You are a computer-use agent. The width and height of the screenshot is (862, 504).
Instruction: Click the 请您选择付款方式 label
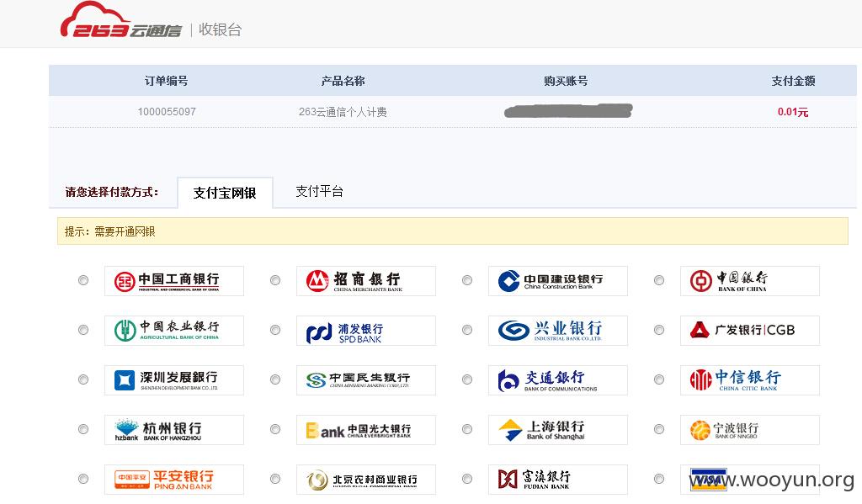[112, 192]
